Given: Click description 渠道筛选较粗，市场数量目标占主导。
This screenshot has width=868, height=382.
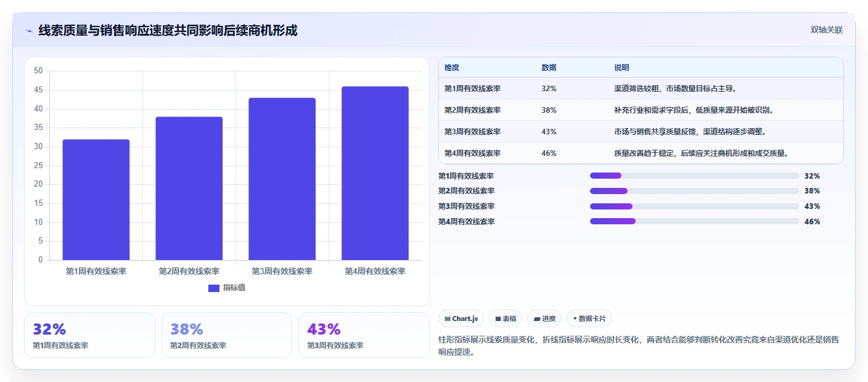Looking at the screenshot, I should 675,89.
